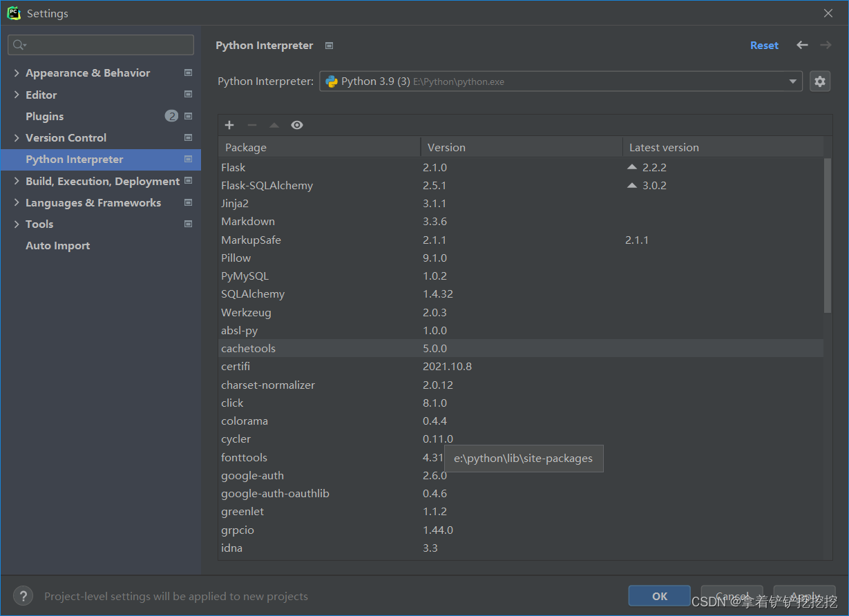Screen dimensions: 849x616
Task: Click project icon next to Version Control
Action: (188, 137)
